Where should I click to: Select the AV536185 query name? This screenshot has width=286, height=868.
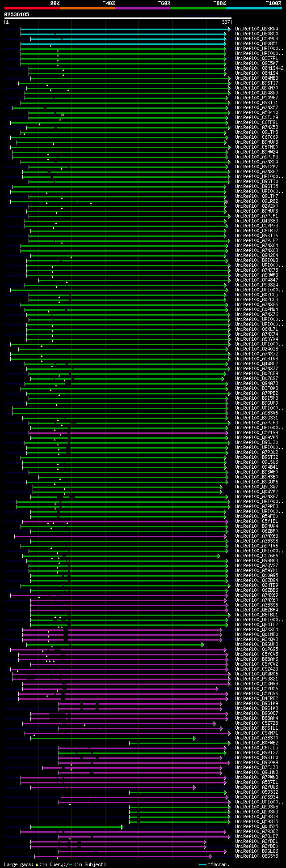pos(17,14)
